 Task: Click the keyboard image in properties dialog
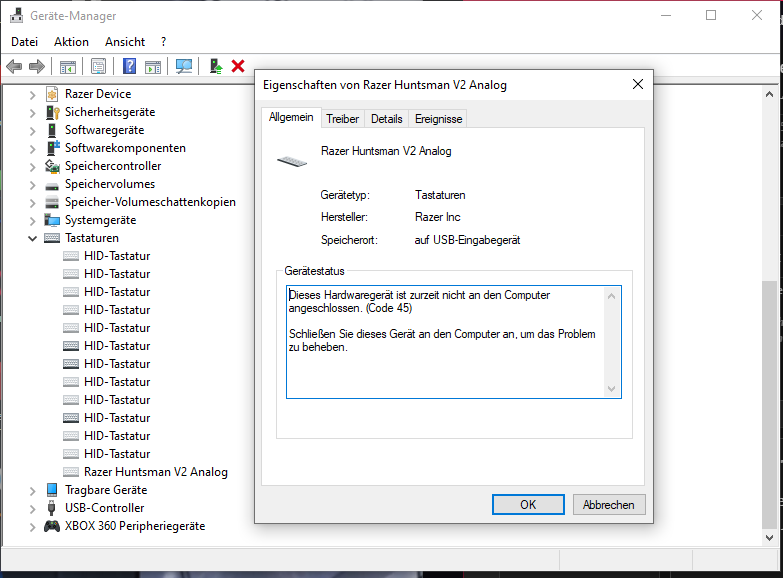[292, 161]
